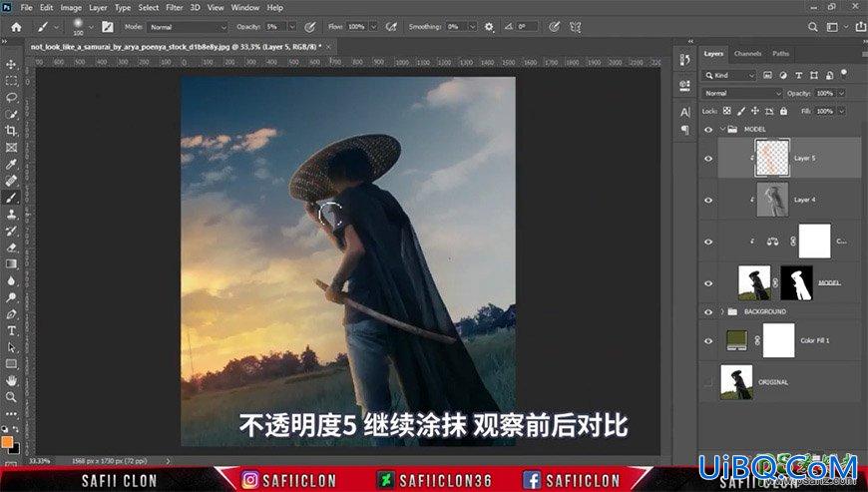Select the Gradient tool

(11, 264)
